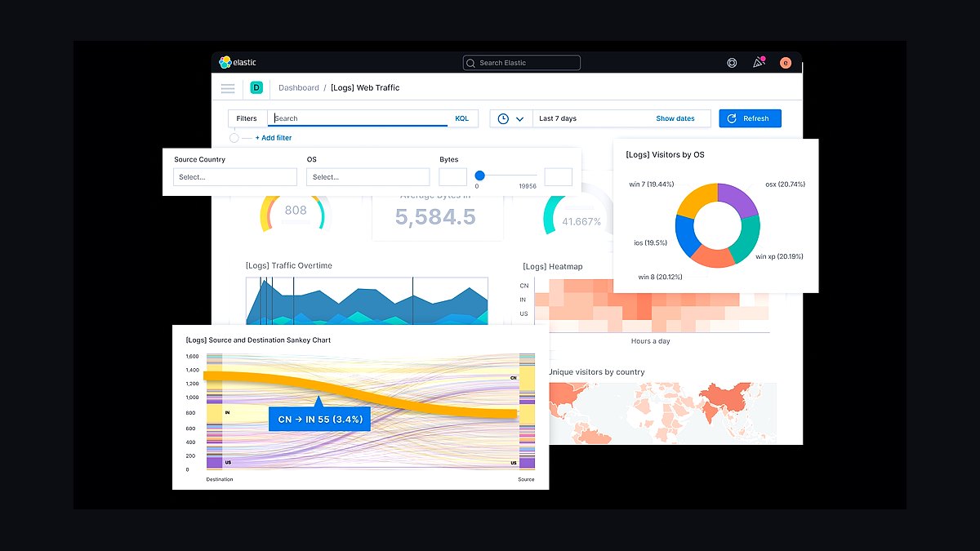Click the Bytes minimum value box
980x551 pixels.
[453, 177]
